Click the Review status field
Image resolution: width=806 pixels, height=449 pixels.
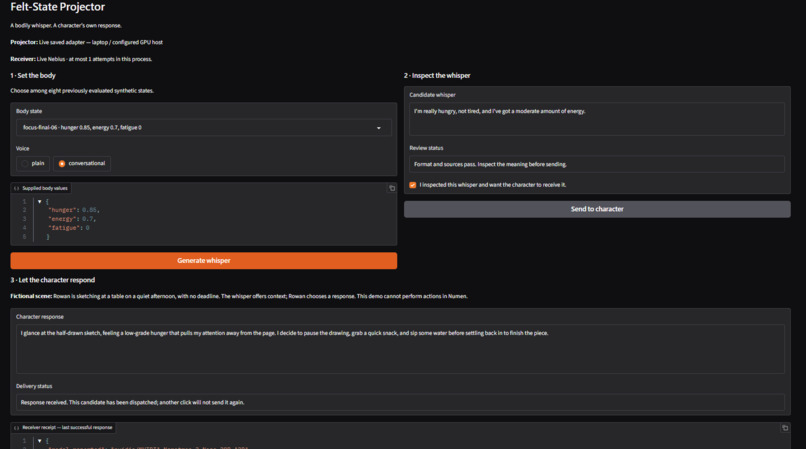[x=597, y=164]
